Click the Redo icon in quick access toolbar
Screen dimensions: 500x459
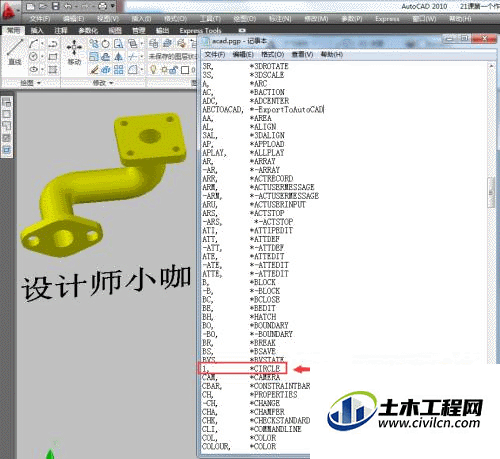84,6
